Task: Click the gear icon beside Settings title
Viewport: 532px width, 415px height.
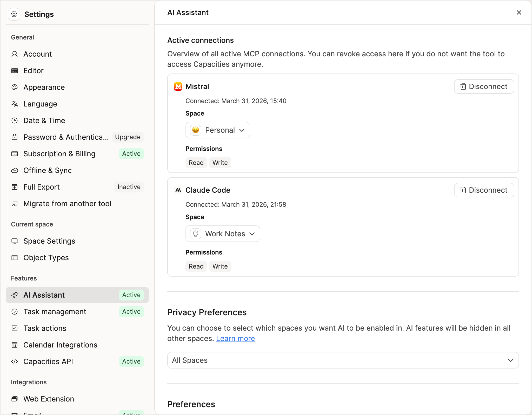Action: [x=14, y=14]
